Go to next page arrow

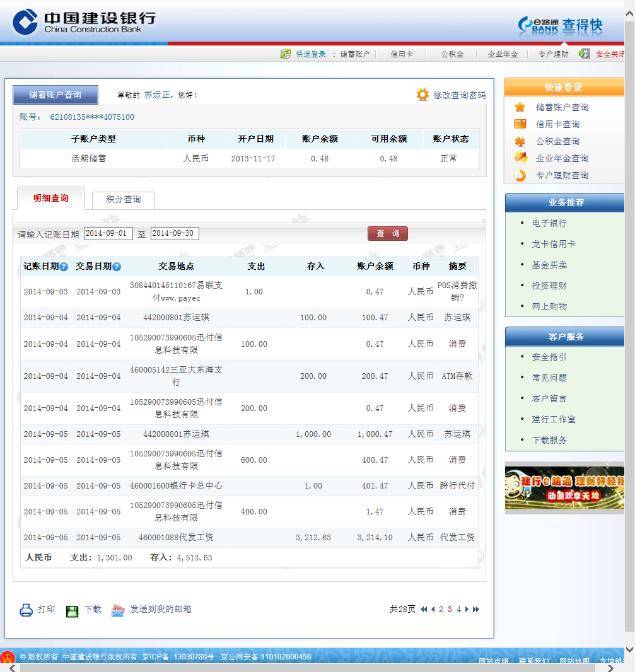[x=467, y=610]
